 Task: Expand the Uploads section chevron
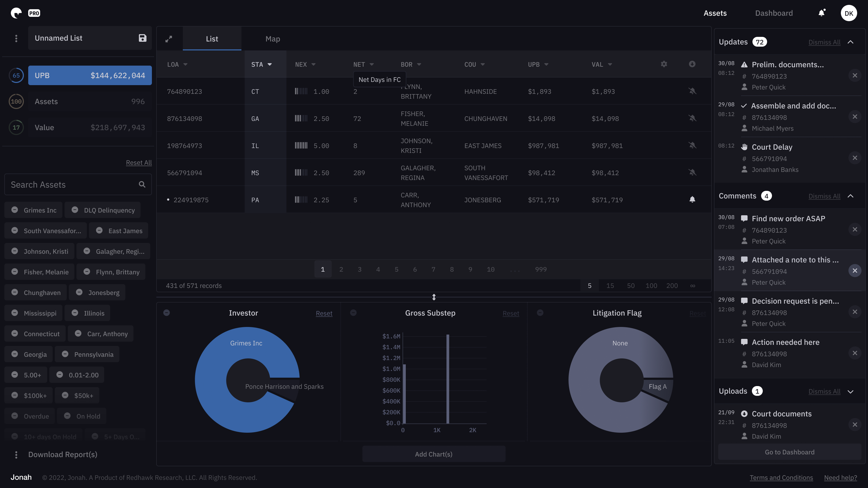click(x=850, y=391)
